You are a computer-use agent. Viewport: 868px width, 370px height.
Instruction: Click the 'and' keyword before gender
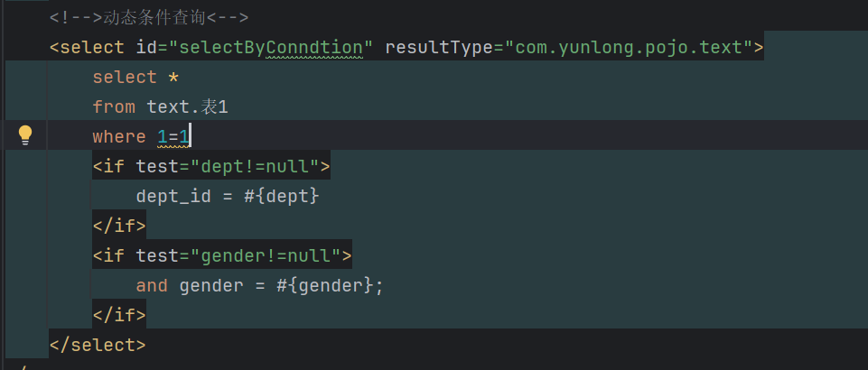coord(152,286)
